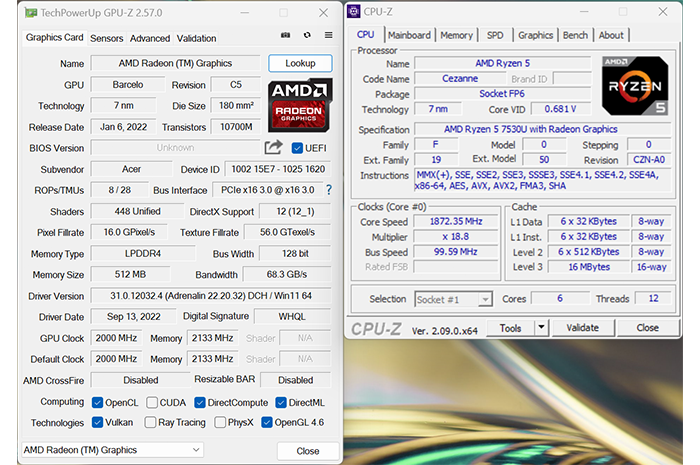Switch to the Bench tab in CPU-Z
This screenshot has width=700, height=465.
pos(575,35)
